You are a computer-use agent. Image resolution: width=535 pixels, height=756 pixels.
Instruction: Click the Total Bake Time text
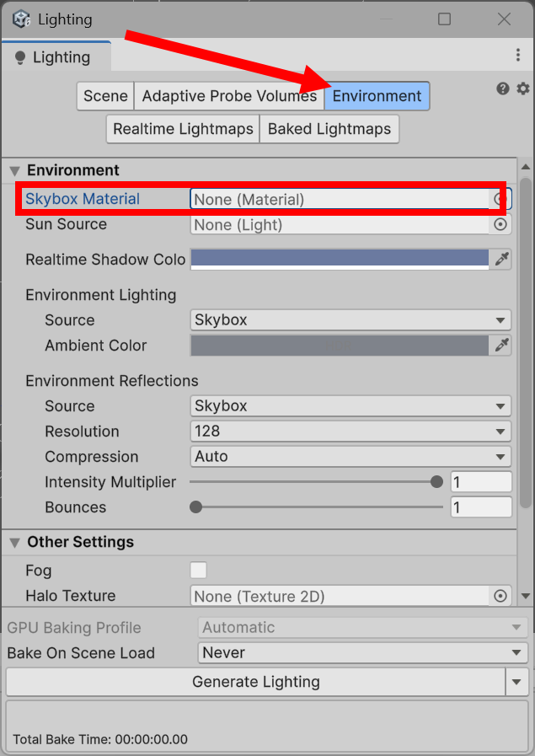(x=100, y=739)
